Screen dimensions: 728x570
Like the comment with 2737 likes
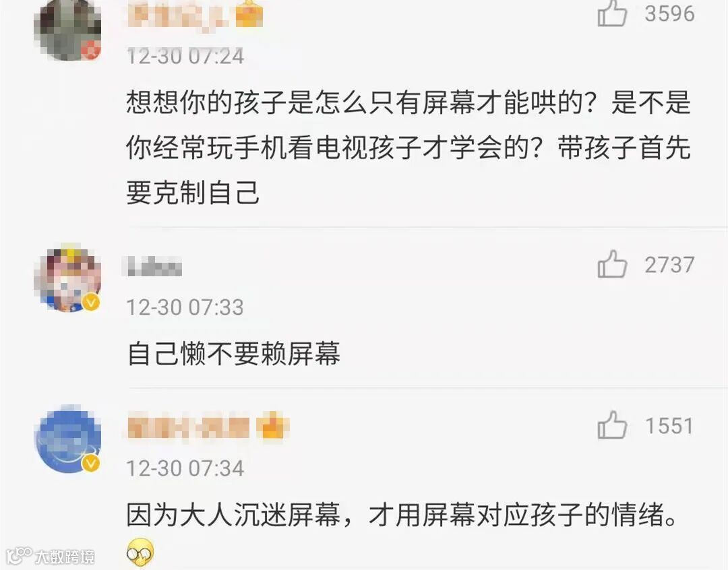click(x=612, y=264)
